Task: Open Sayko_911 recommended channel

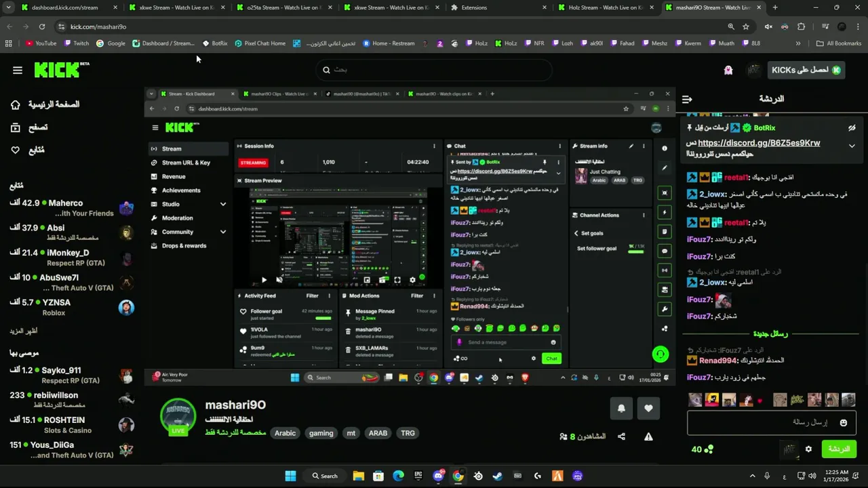Action: coord(71,375)
